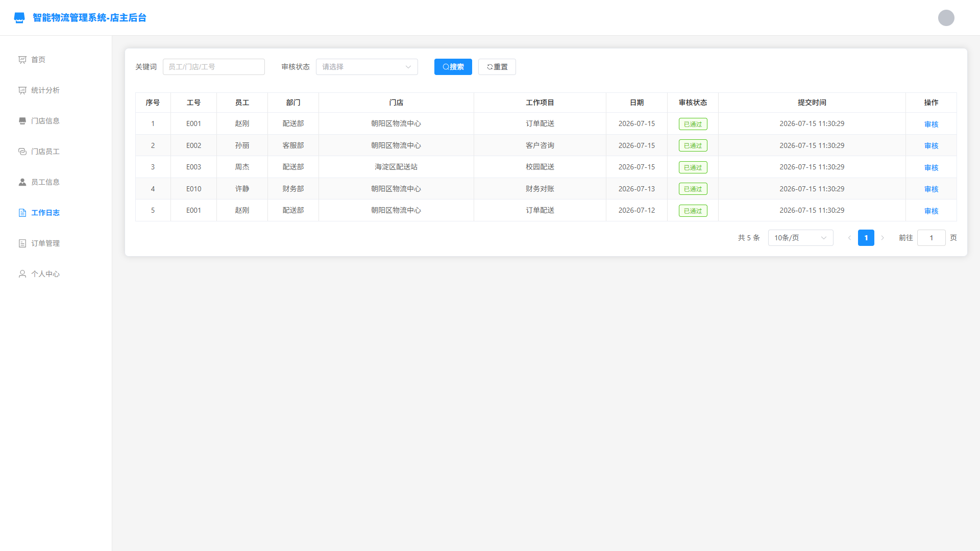This screenshot has height=551, width=980.
Task: Click the 个人中心 user icon
Action: pos(22,274)
